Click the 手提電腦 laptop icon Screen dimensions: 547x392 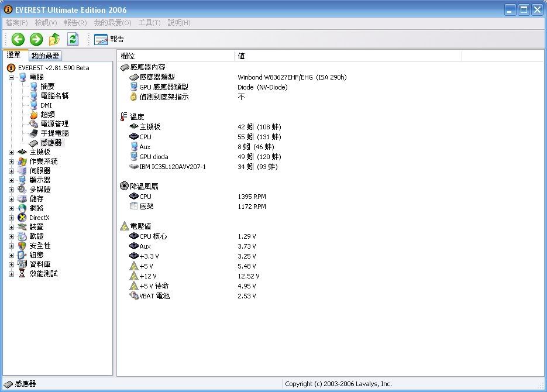coord(33,133)
